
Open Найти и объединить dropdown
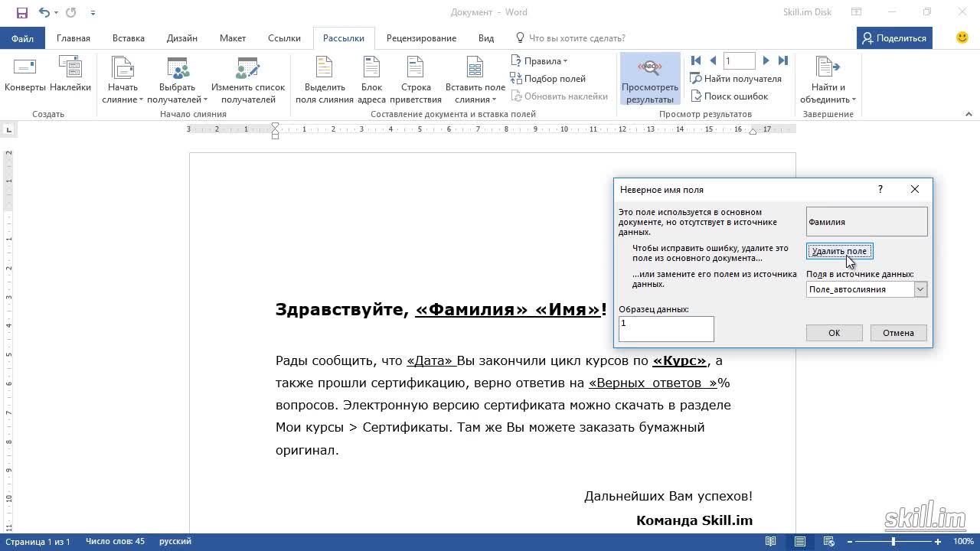(x=828, y=80)
